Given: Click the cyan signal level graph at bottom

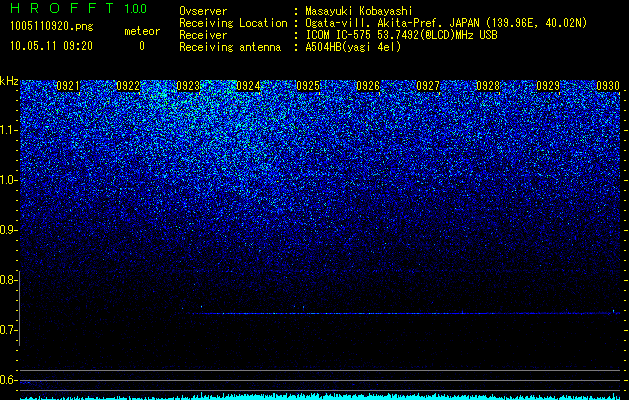Looking at the screenshot, I should pyautogui.click(x=320, y=396).
